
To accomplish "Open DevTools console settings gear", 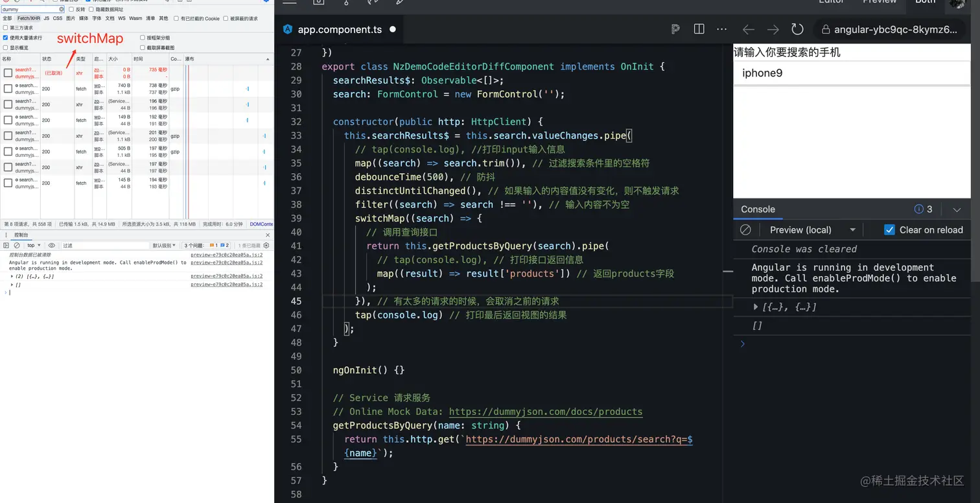I will 267,246.
